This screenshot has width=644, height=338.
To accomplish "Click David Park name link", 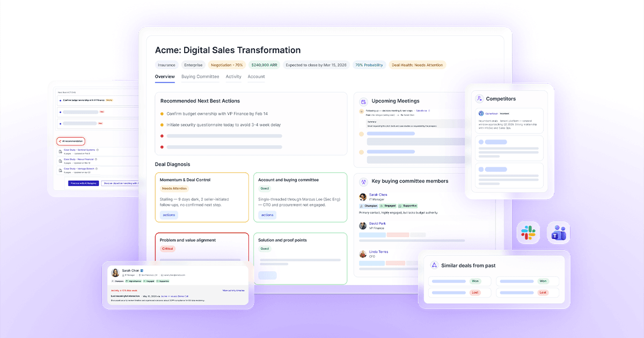I will 377,223.
